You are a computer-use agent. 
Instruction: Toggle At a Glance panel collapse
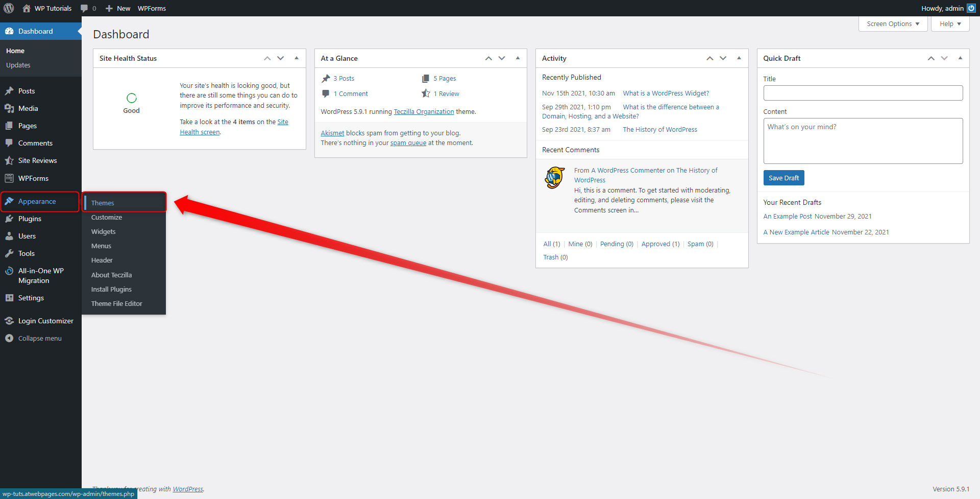pyautogui.click(x=518, y=58)
